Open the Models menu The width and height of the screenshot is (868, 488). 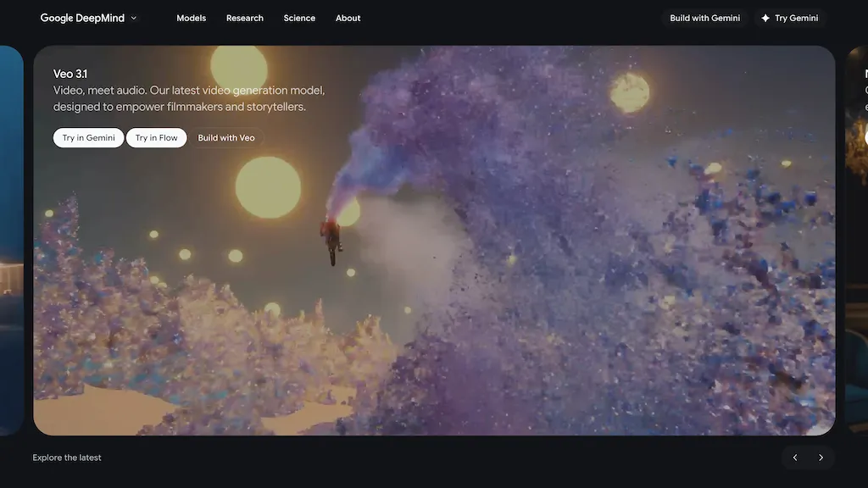coord(191,18)
